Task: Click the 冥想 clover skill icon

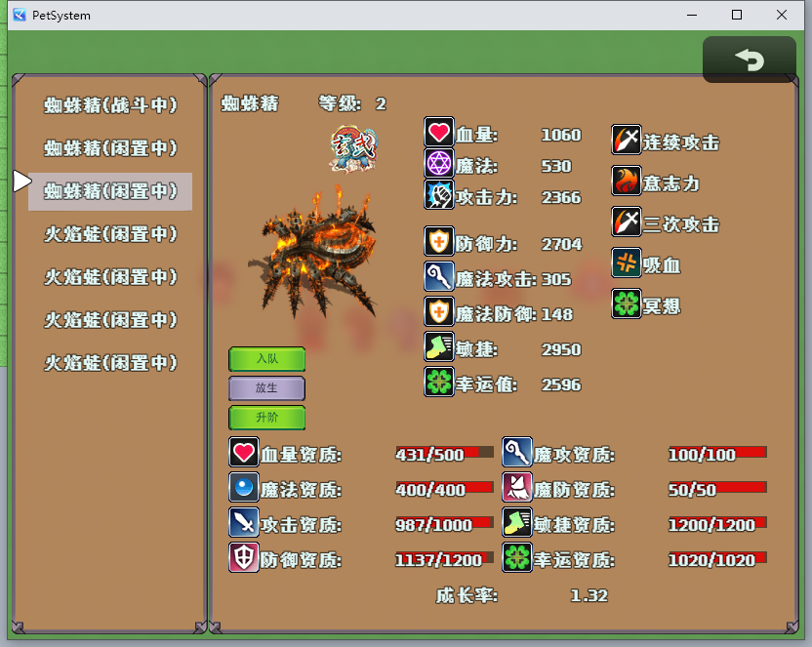Action: click(627, 303)
